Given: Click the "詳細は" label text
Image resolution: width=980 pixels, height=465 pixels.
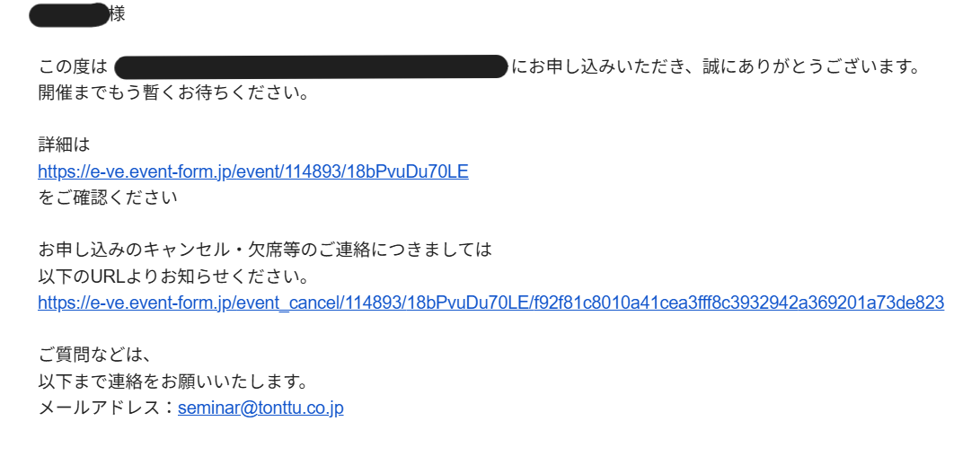Looking at the screenshot, I should 64,145.
